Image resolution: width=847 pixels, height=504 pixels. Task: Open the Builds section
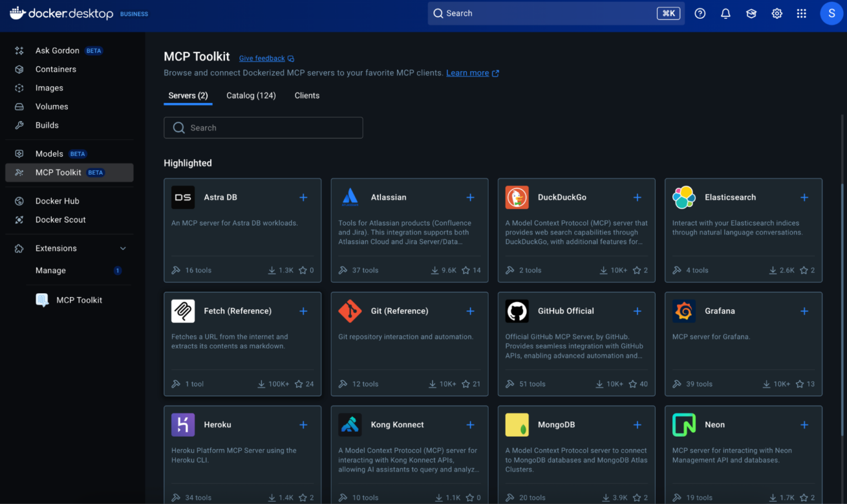[x=48, y=125]
